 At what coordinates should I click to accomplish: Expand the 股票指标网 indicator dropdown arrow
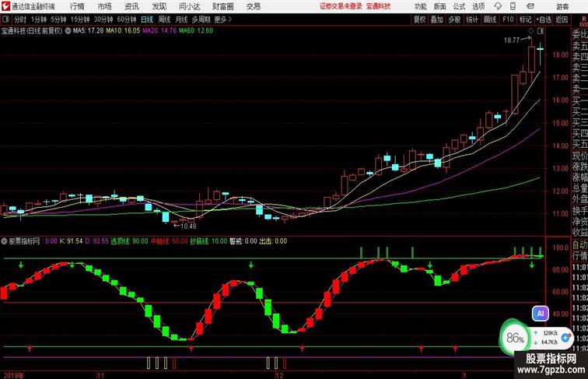point(4,241)
